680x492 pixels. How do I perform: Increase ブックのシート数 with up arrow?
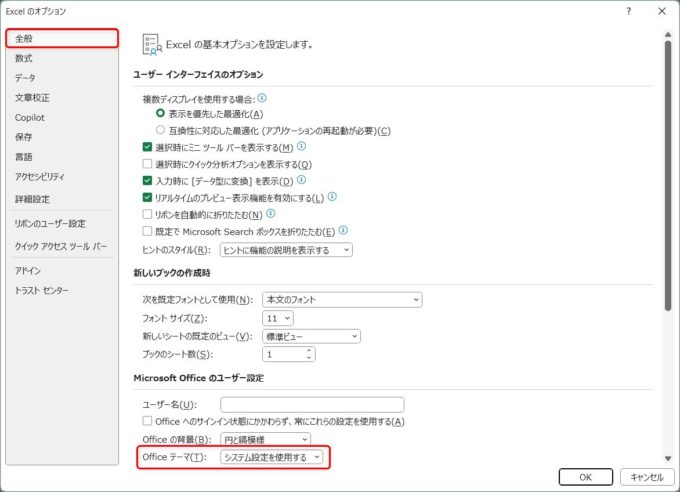point(310,350)
